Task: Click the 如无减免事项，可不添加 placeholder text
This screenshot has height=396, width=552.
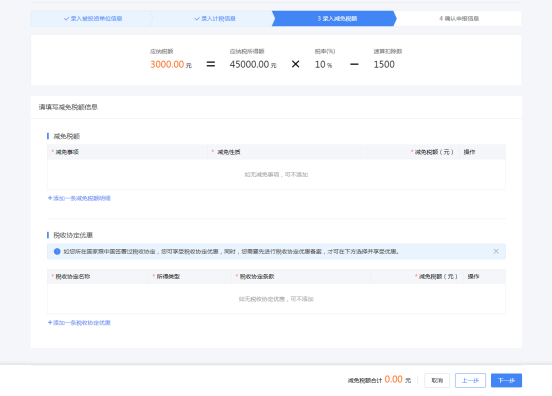Action: click(276, 175)
